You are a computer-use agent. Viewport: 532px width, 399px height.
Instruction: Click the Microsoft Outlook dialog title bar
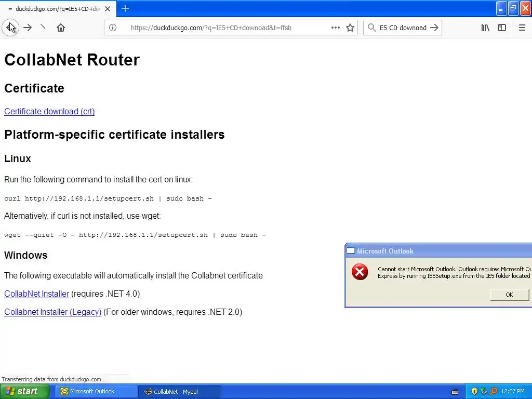click(438, 251)
